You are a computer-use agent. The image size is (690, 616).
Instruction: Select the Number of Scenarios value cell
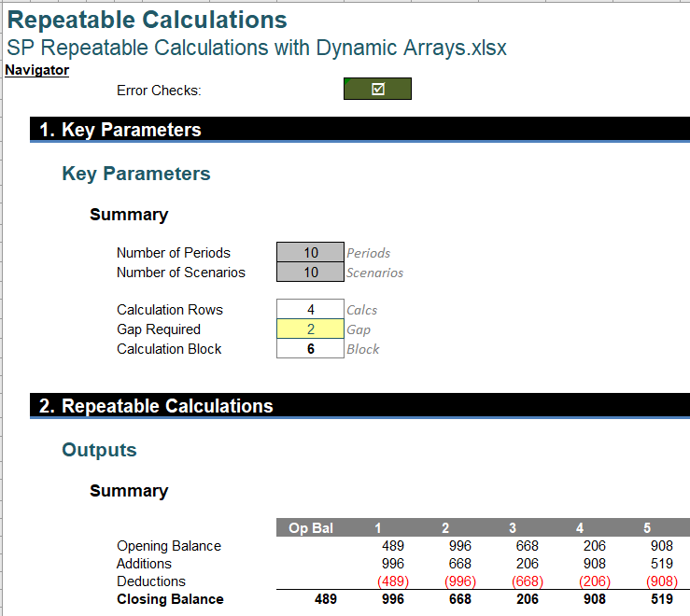click(310, 273)
